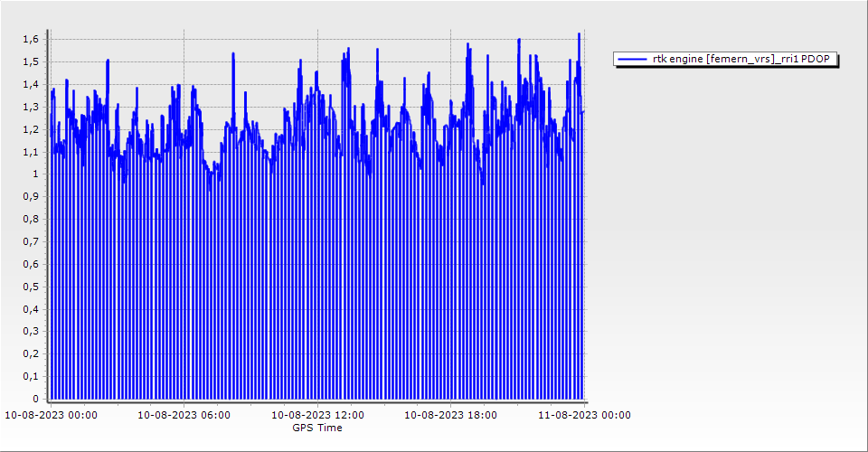Click the 10-08-2023 18:00 time axis label
Screen dimensions: 868x452
pos(450,416)
